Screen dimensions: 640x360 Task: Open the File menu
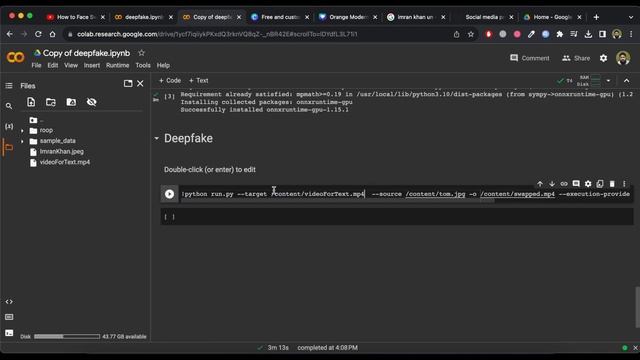point(36,65)
